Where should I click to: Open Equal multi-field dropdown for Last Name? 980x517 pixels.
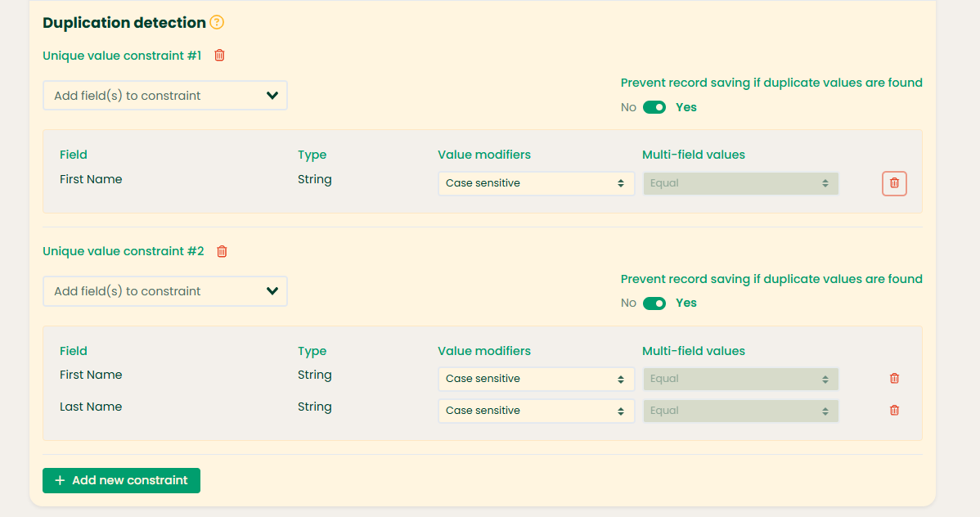click(740, 411)
